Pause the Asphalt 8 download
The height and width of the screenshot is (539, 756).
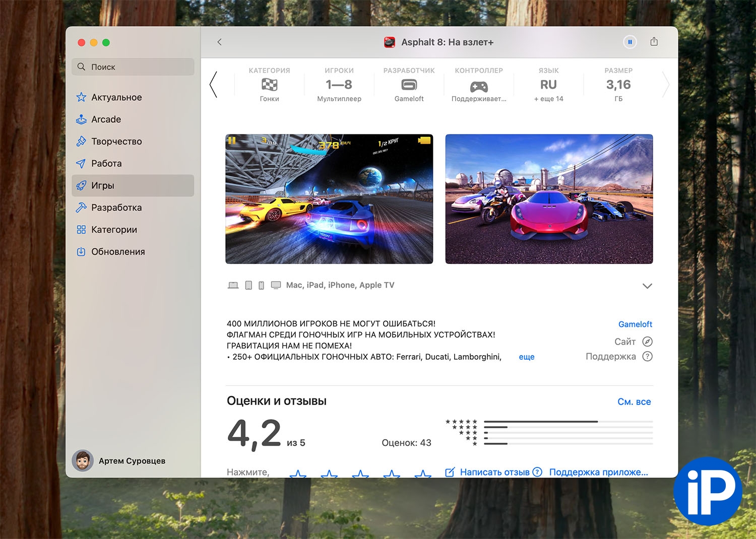[630, 42]
